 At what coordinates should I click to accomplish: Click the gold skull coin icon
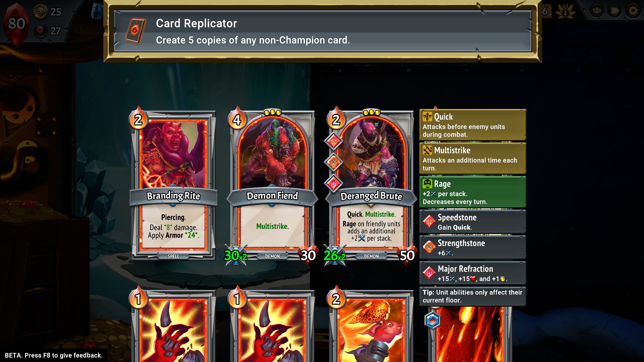(x=41, y=12)
